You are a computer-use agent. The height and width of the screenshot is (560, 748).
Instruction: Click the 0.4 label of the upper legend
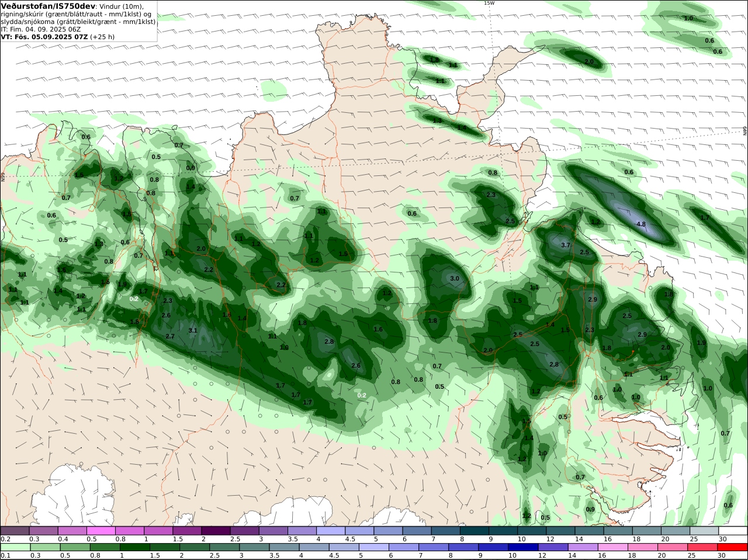point(63,538)
